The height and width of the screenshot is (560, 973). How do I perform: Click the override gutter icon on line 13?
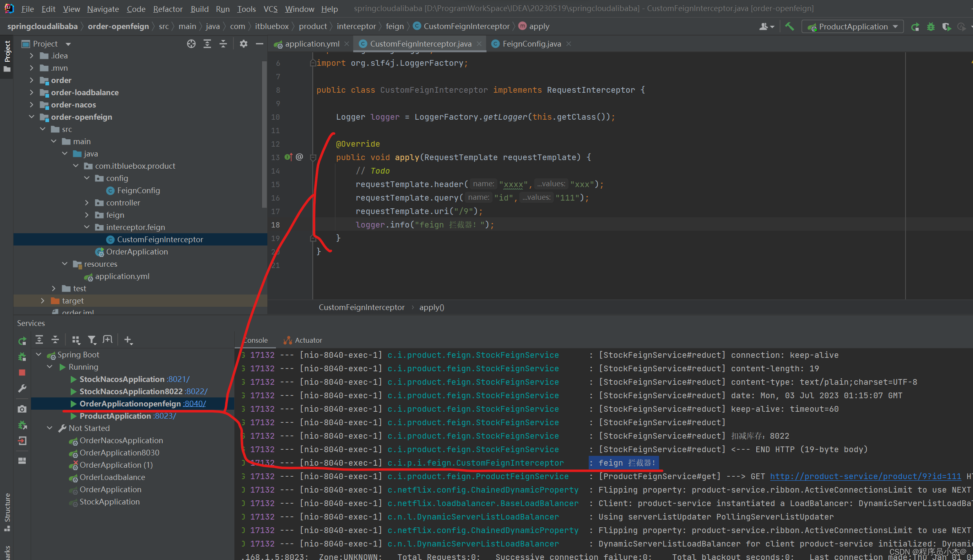point(288,157)
